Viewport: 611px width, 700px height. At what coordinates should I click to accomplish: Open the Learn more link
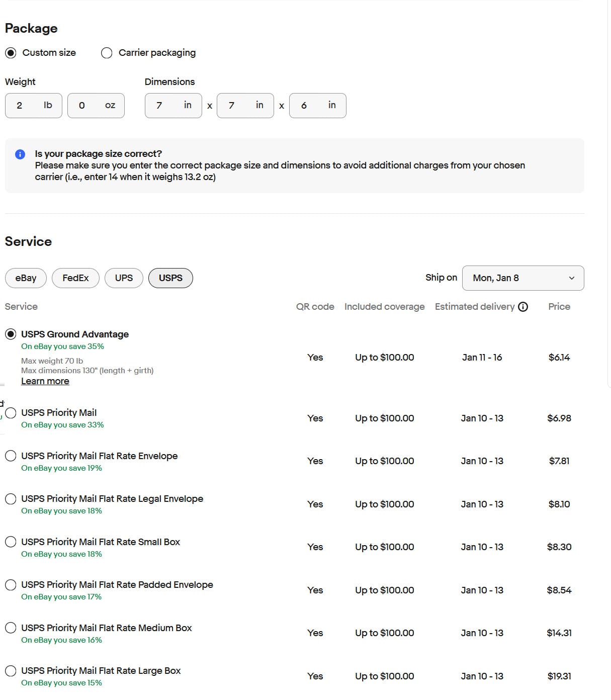pos(45,381)
